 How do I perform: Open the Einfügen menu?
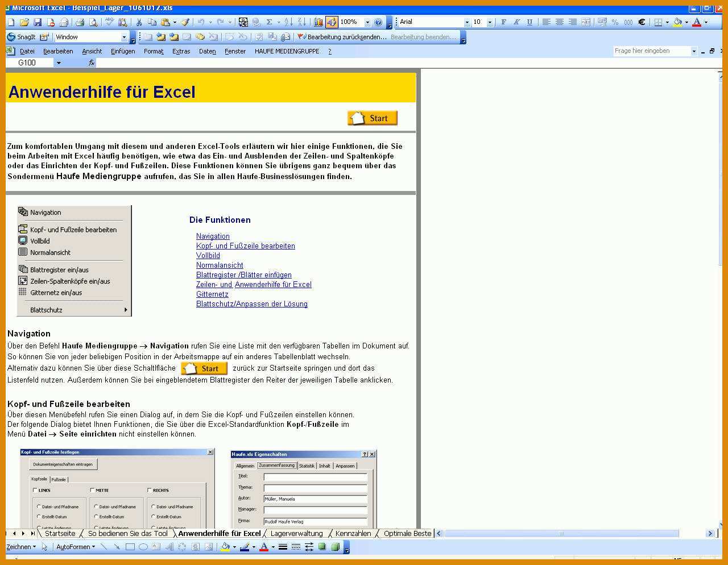tap(123, 51)
